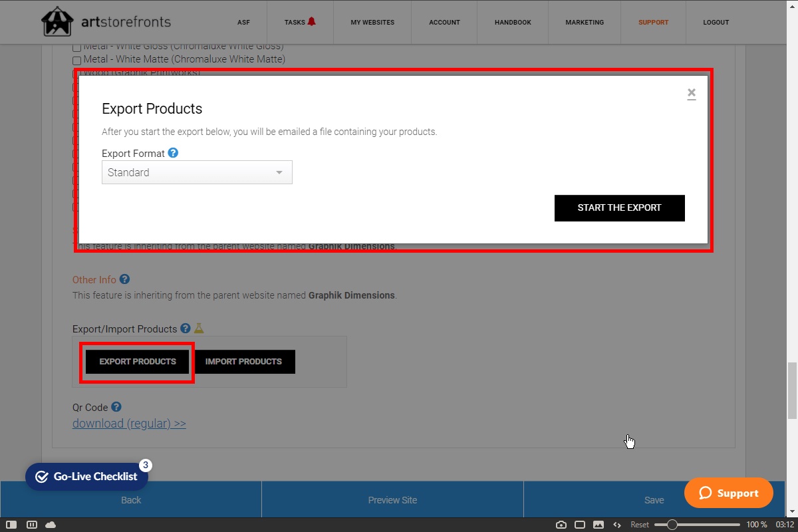The width and height of the screenshot is (798, 532).
Task: Click the camera capture icon in status bar
Action: [x=561, y=525]
